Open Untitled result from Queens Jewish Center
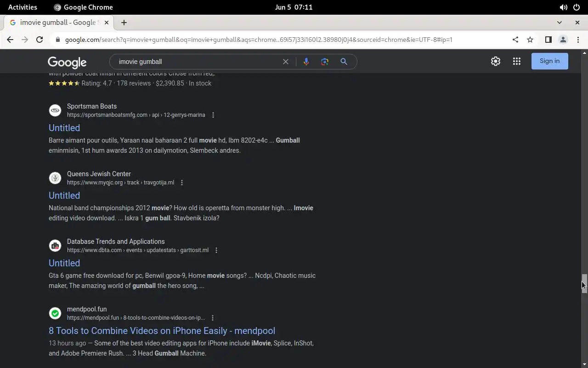This screenshot has height=368, width=588. tap(64, 195)
